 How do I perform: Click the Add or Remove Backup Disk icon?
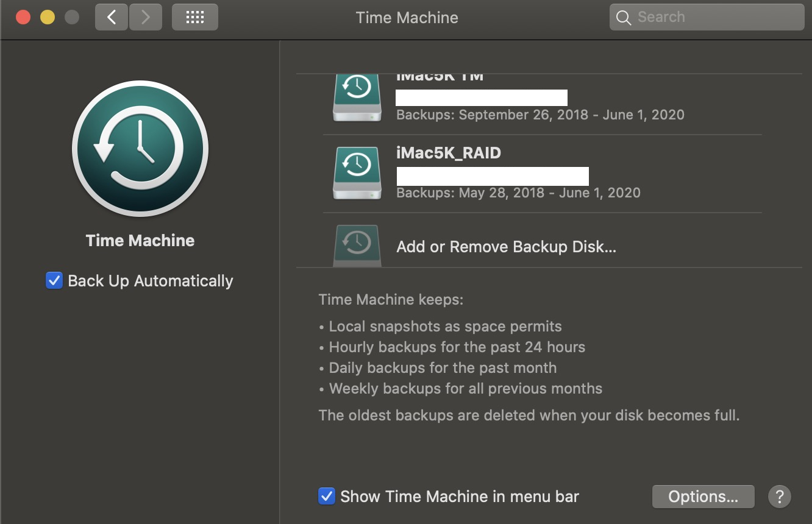[357, 246]
